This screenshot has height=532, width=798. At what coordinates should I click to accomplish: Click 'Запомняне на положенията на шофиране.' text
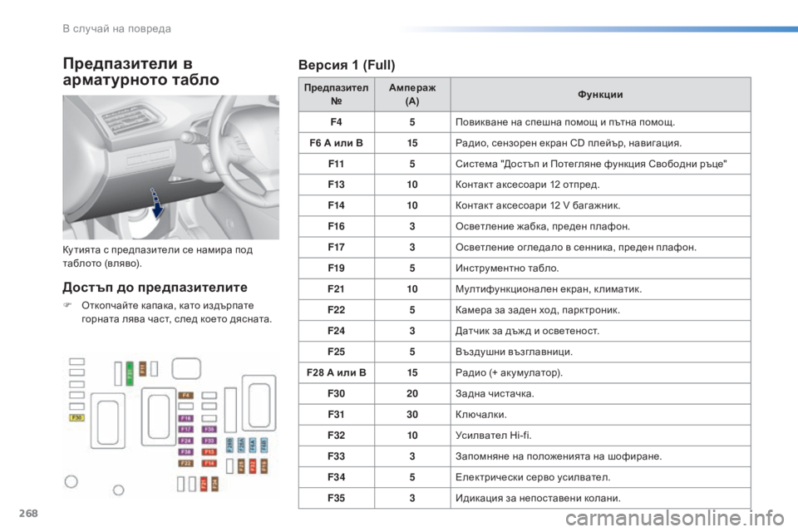(x=559, y=456)
